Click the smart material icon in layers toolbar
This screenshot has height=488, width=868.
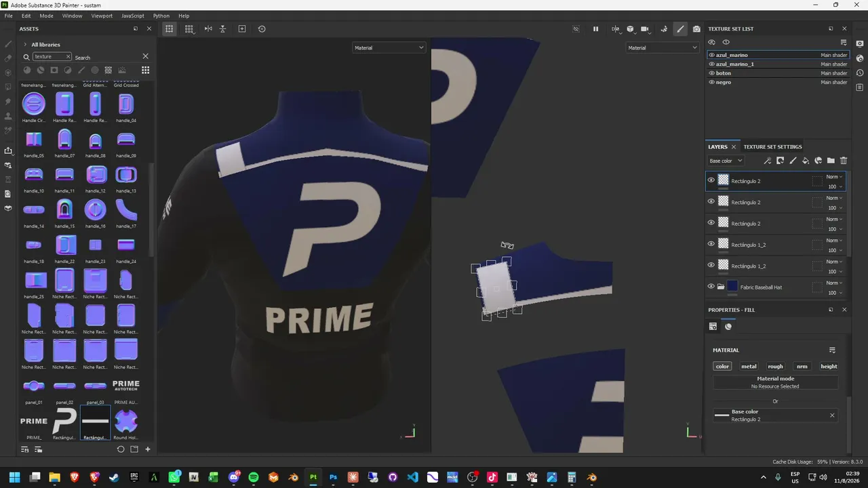pos(818,161)
